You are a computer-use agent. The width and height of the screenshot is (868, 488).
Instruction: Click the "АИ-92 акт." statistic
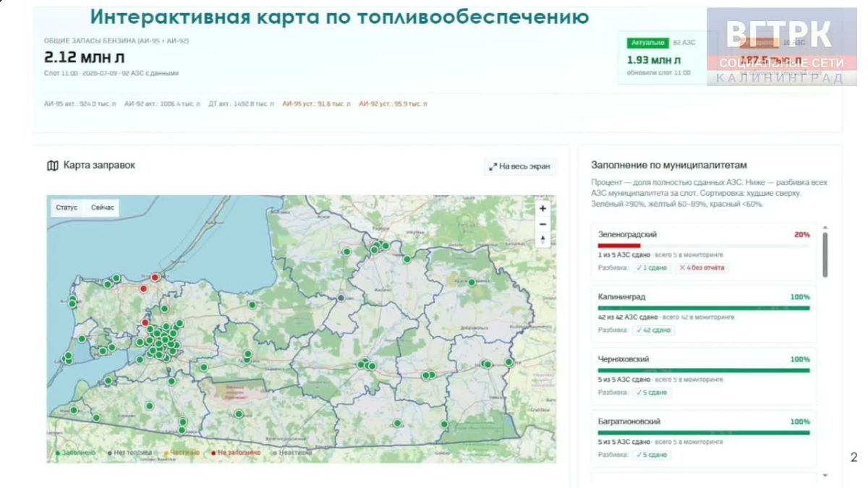coord(162,104)
